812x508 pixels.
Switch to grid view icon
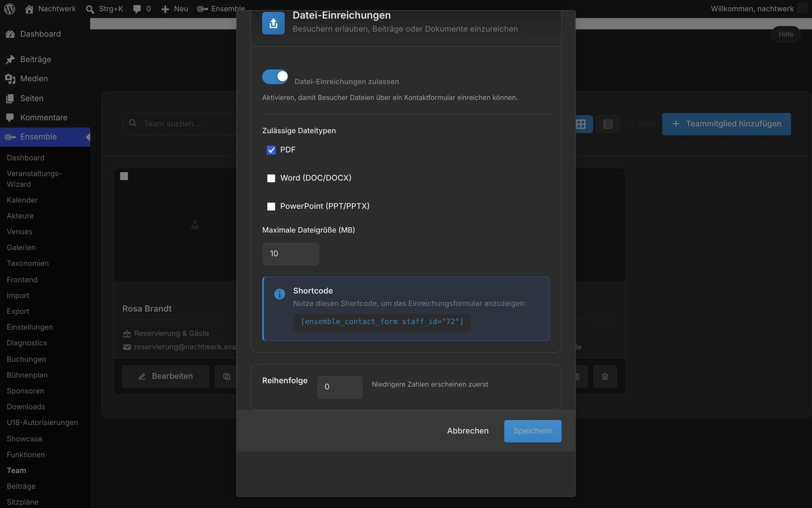(x=581, y=124)
